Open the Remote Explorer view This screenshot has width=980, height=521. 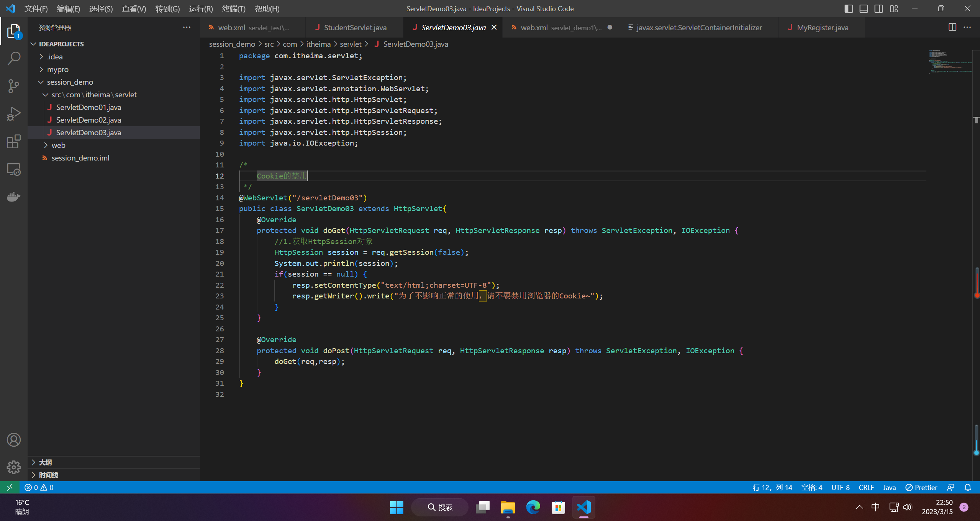(x=14, y=169)
